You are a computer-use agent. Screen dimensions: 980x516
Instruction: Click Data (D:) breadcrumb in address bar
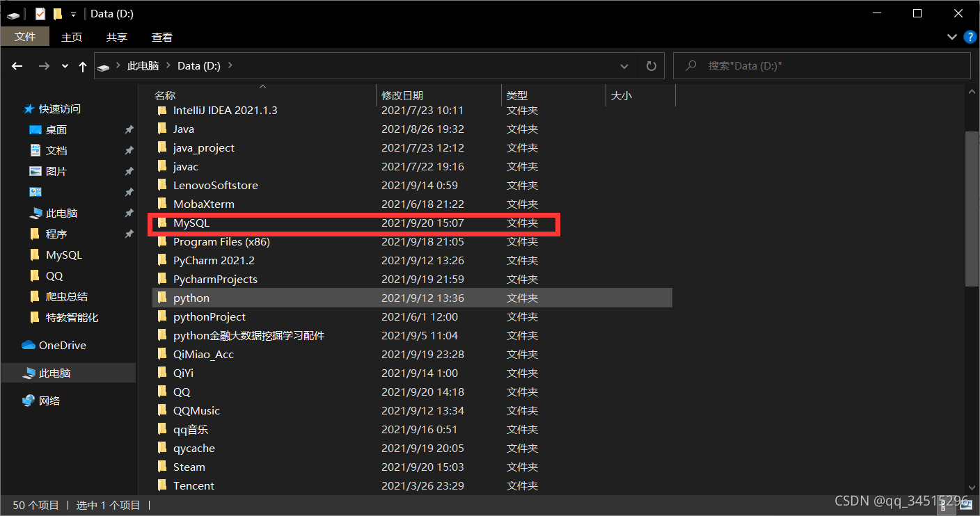[199, 66]
